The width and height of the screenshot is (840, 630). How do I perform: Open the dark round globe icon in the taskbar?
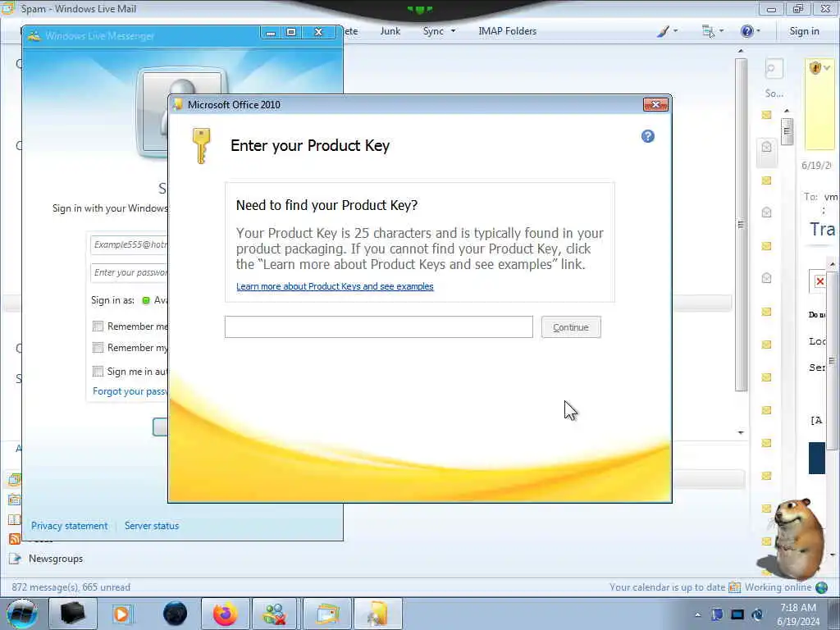(x=175, y=614)
